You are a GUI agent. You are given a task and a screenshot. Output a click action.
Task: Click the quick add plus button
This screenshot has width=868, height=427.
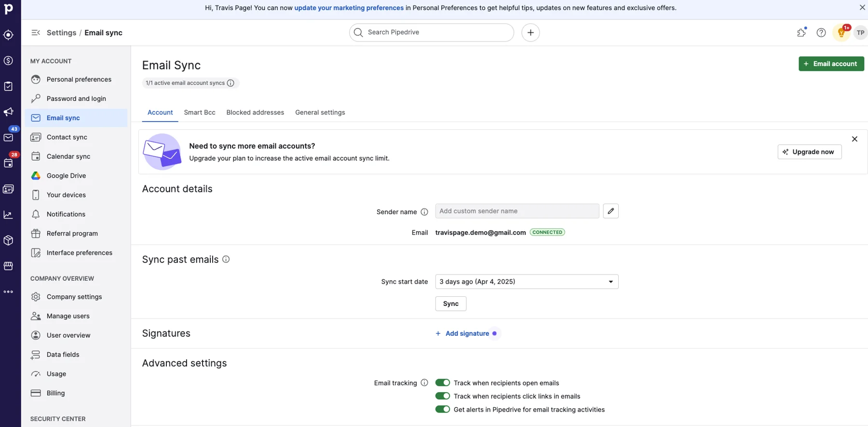click(x=530, y=32)
